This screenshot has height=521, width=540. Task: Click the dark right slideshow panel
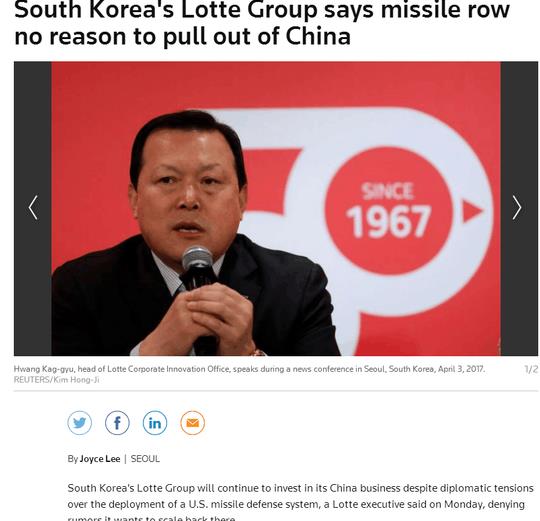[520, 209]
